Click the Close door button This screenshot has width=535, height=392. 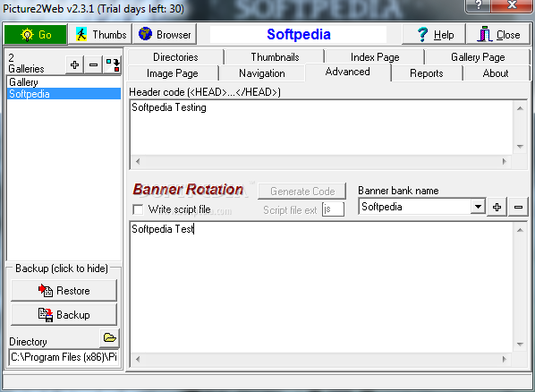point(497,35)
